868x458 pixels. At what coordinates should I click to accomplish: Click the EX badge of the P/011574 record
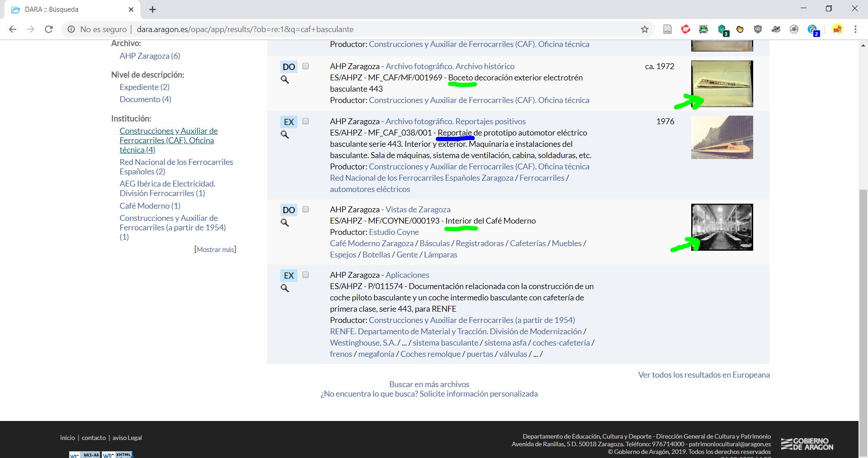tap(289, 276)
